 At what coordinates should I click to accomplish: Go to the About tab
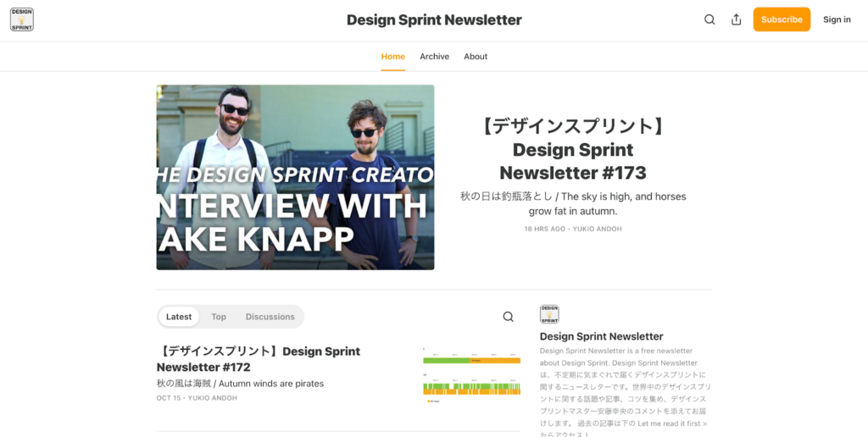476,57
